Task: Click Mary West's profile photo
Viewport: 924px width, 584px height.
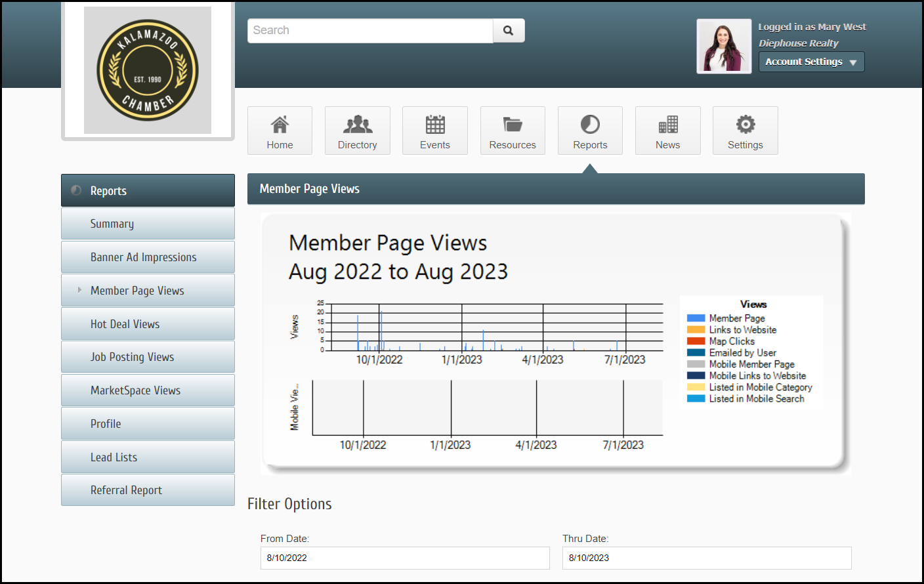Action: [724, 47]
